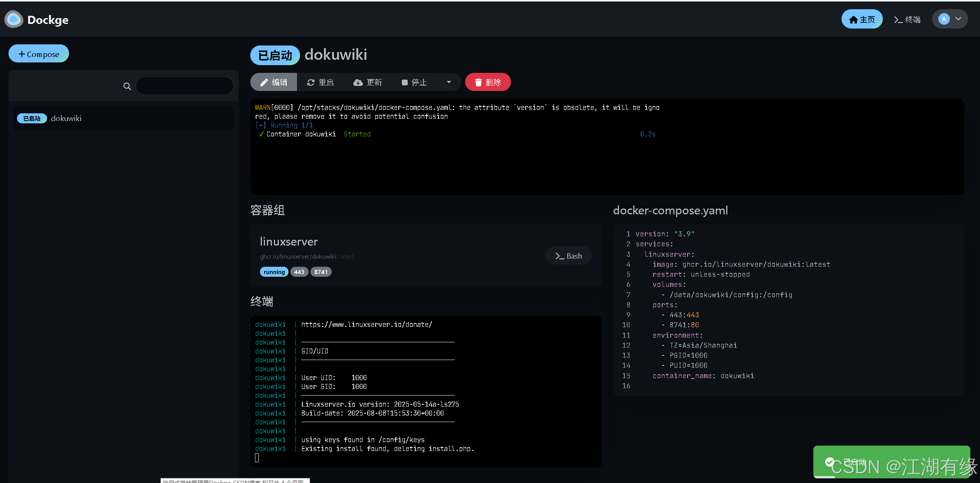Image resolution: width=980 pixels, height=483 pixels.
Task: Update the stack via 更新 cloud icon
Action: 368,82
